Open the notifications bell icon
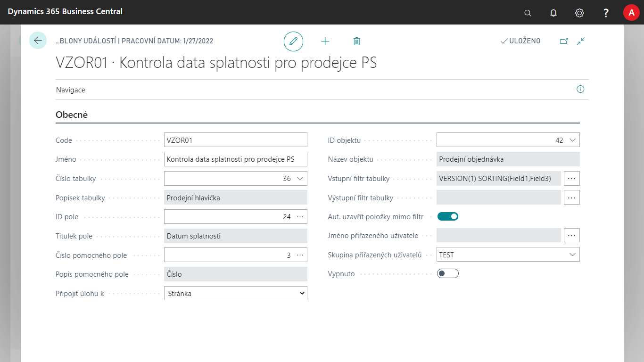Viewport: 644px width, 362px height. coord(553,13)
